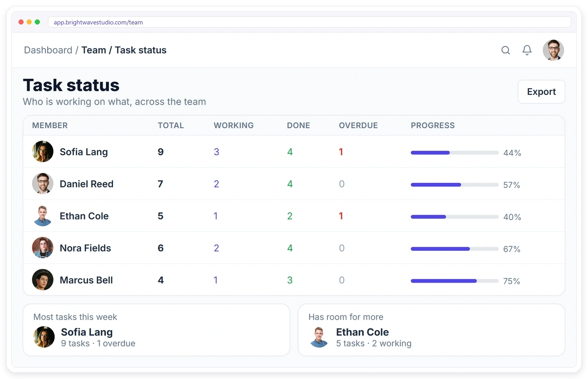Viewport: 588px width, 379px height.
Task: Select Daniel Reed name in table
Action: coord(86,184)
